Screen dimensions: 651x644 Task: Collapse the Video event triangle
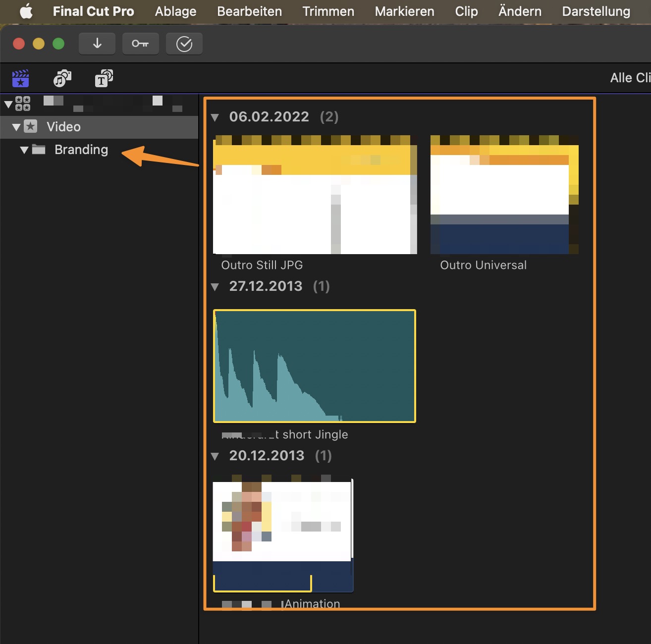(x=16, y=127)
